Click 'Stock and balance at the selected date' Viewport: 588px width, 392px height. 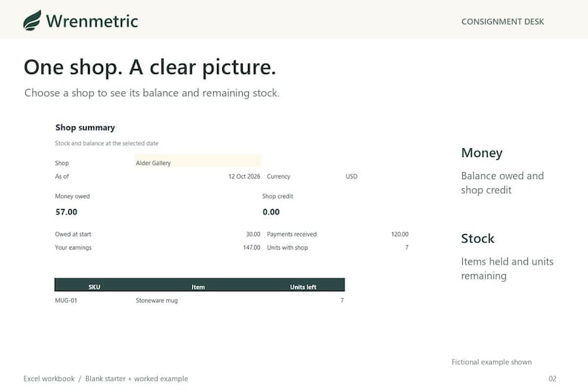point(107,143)
